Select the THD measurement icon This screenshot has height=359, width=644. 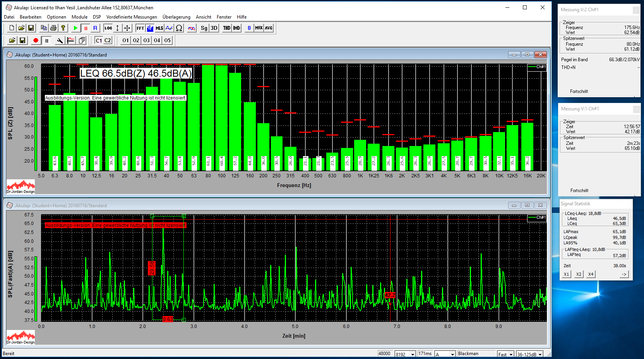(x=227, y=28)
